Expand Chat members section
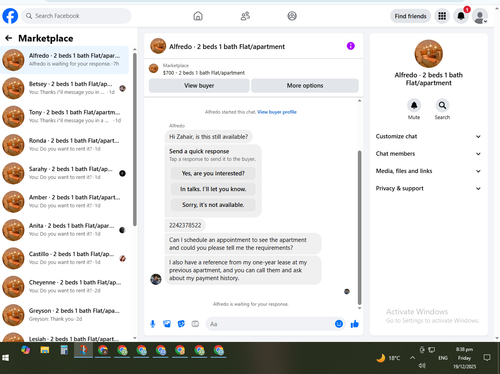500x374 pixels. (x=428, y=154)
